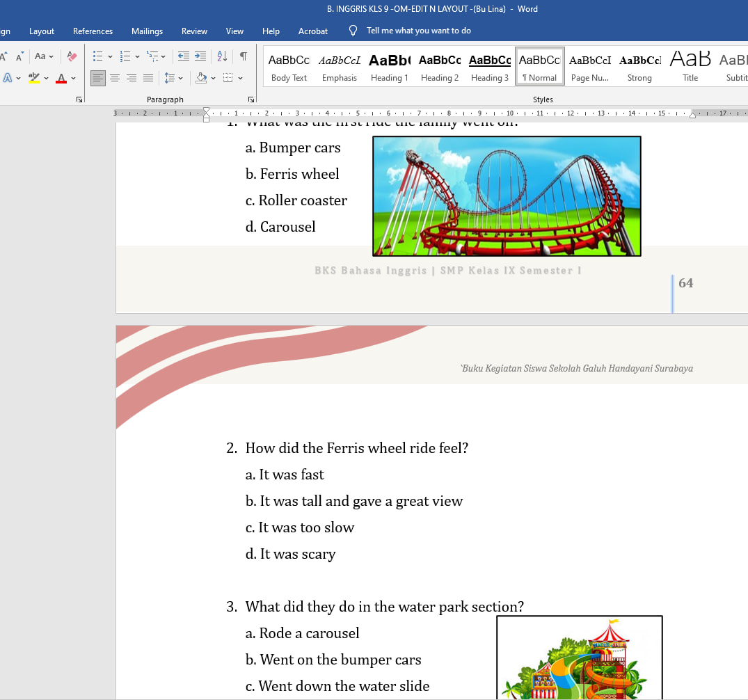The height and width of the screenshot is (700, 748).
Task: Click the header text 'Buku Kegiatan Siswa Sekolah Galuh Handayani Surabaya'
Action: tap(577, 368)
